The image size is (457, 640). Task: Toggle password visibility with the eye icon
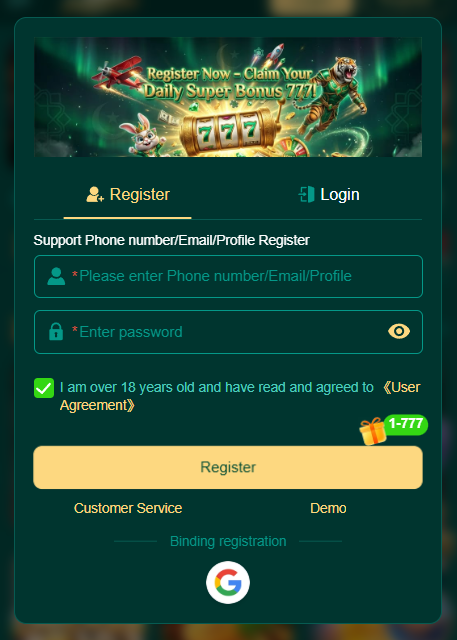[x=399, y=331]
